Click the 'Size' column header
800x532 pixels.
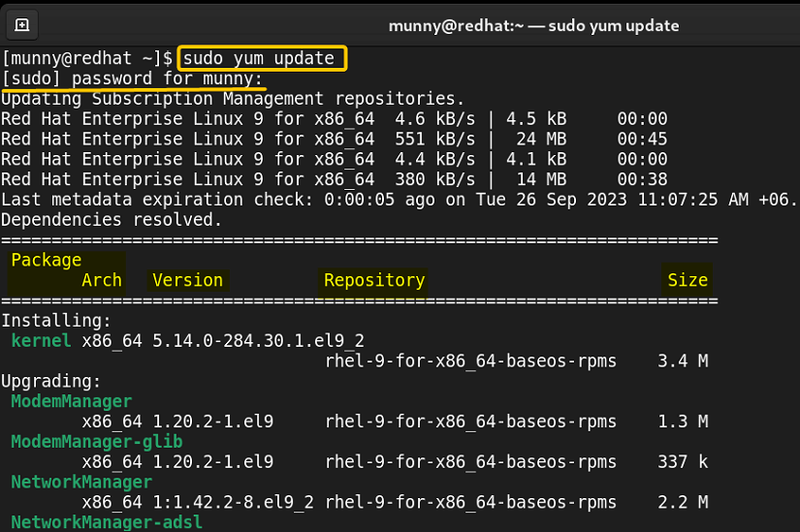688,280
